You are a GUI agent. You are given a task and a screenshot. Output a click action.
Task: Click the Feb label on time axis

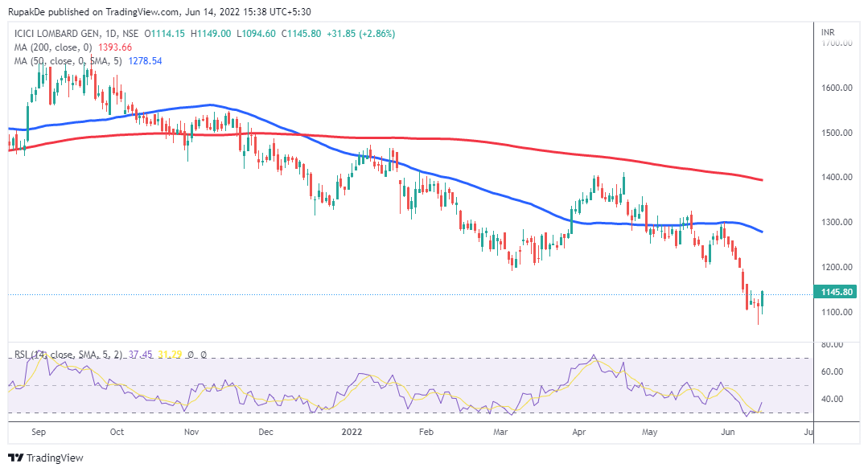click(x=426, y=432)
